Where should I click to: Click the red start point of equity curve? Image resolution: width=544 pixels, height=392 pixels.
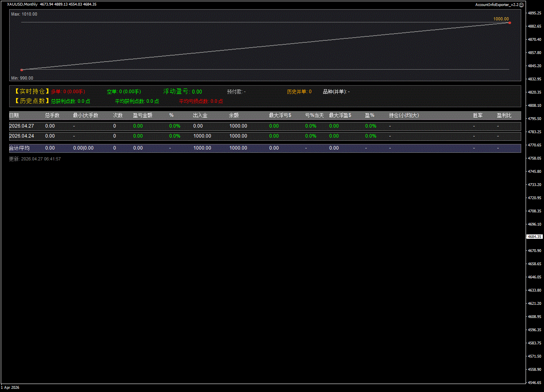click(22, 70)
